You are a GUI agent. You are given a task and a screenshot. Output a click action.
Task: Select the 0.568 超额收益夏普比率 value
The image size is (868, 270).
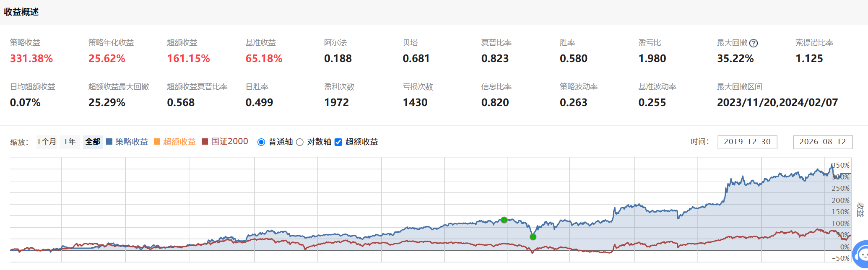click(x=181, y=103)
